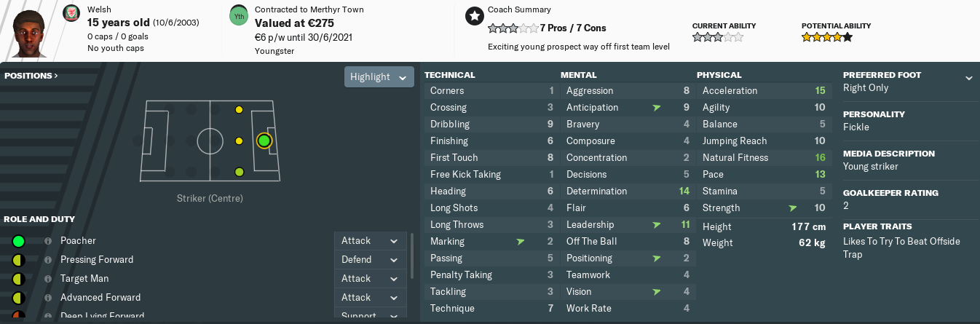The image size is (980, 324).
Task: Click the Coach Summary star icon
Action: (475, 16)
